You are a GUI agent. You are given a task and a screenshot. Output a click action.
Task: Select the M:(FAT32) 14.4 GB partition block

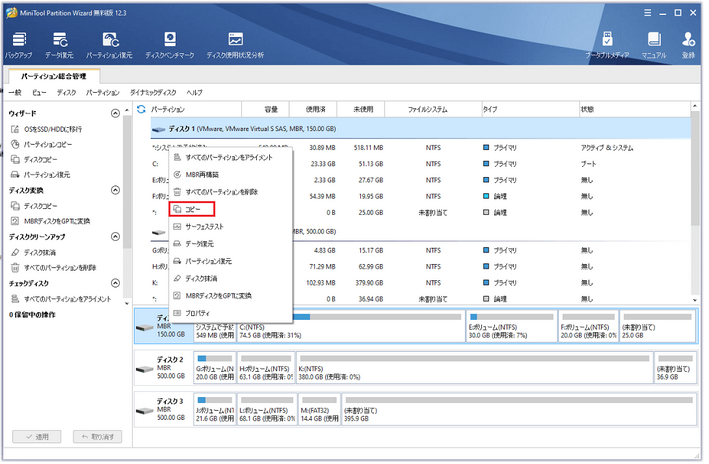click(320, 410)
